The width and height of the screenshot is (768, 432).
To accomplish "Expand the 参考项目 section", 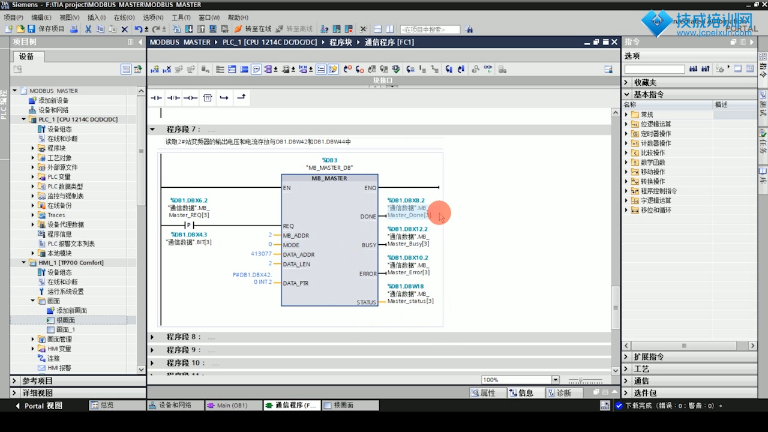I will coord(14,381).
